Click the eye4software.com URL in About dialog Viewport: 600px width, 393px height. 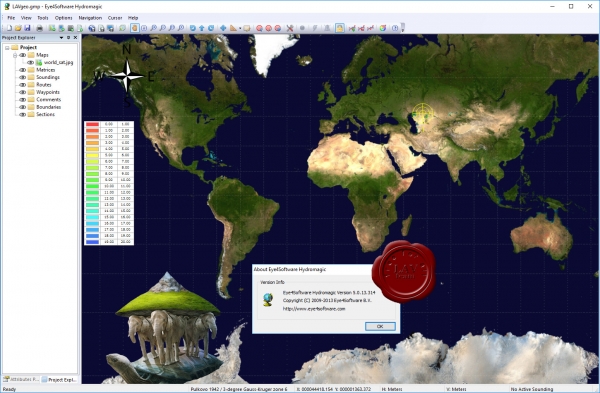(x=314, y=309)
